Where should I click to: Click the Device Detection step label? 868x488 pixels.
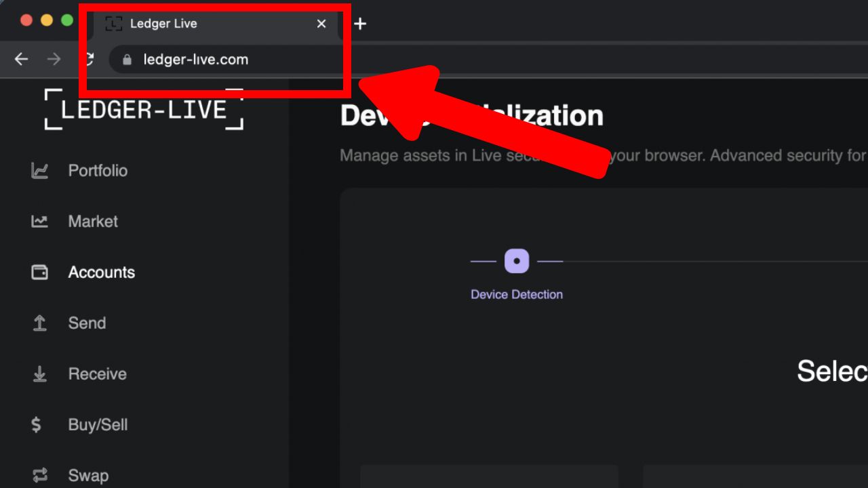tap(517, 294)
